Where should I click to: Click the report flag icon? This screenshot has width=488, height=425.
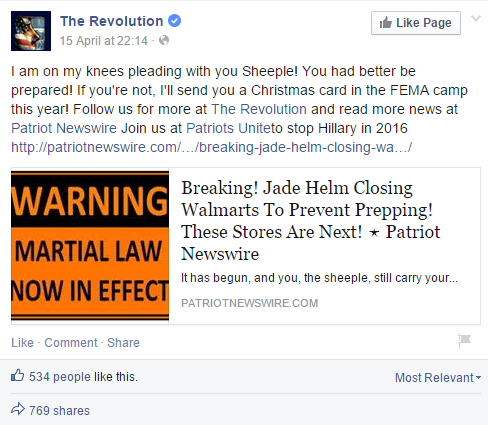464,340
